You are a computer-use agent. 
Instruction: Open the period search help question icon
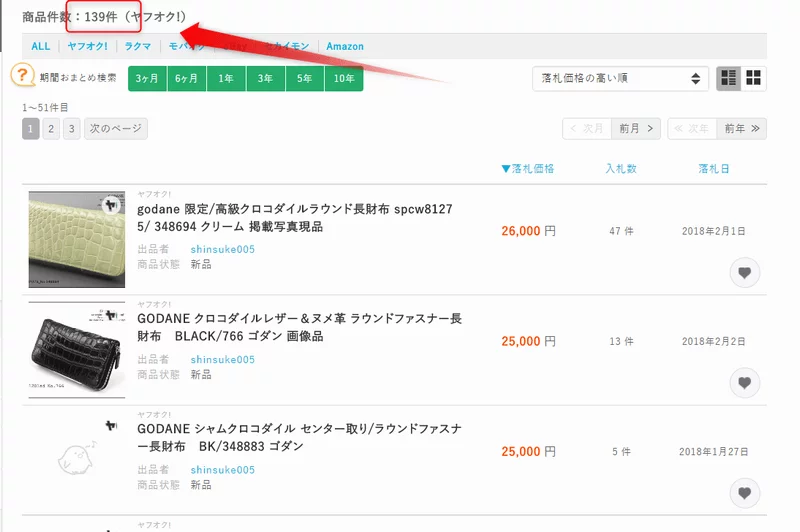[22, 75]
